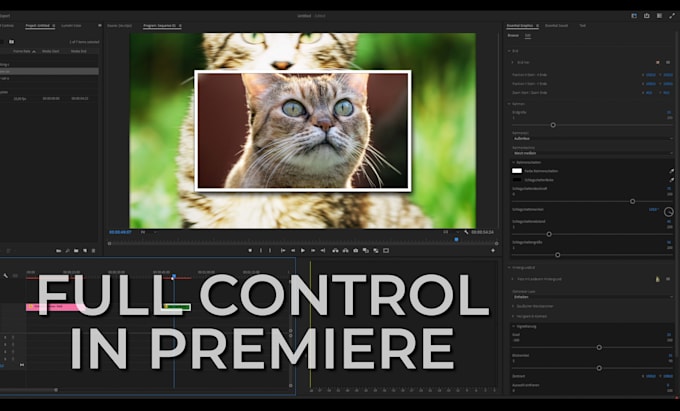The image size is (680, 411).
Task: Jump to the In point
Action: 283,251
